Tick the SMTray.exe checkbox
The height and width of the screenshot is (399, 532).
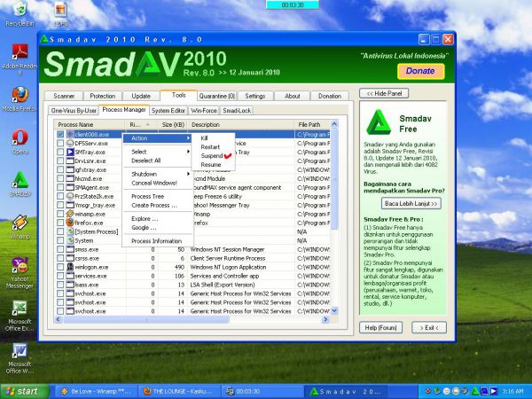click(x=60, y=152)
